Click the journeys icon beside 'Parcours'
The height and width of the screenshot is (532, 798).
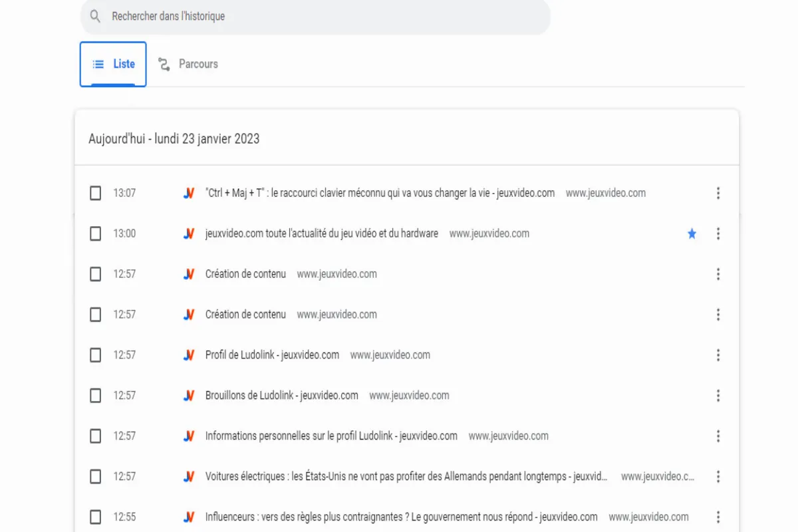(164, 64)
